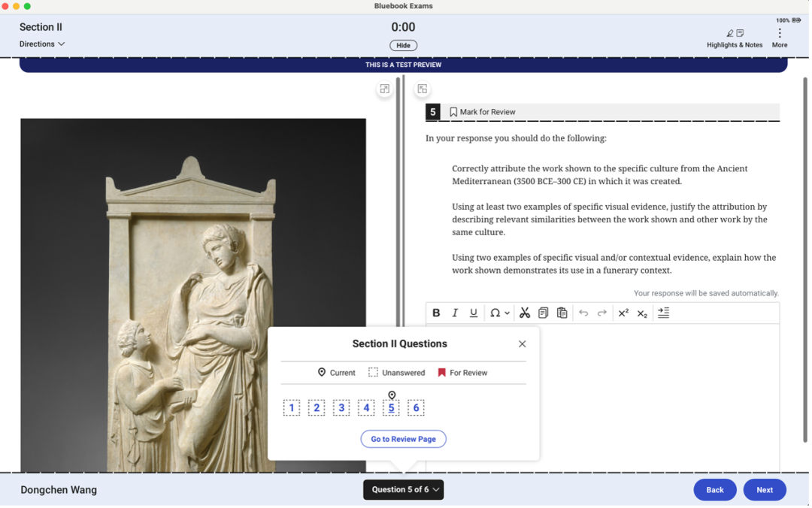Hide the exam timer
Screen dimensions: 812x508
pyautogui.click(x=404, y=46)
